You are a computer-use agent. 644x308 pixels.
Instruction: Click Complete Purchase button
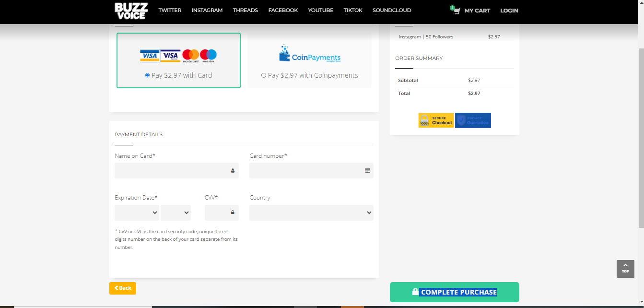[454, 292]
